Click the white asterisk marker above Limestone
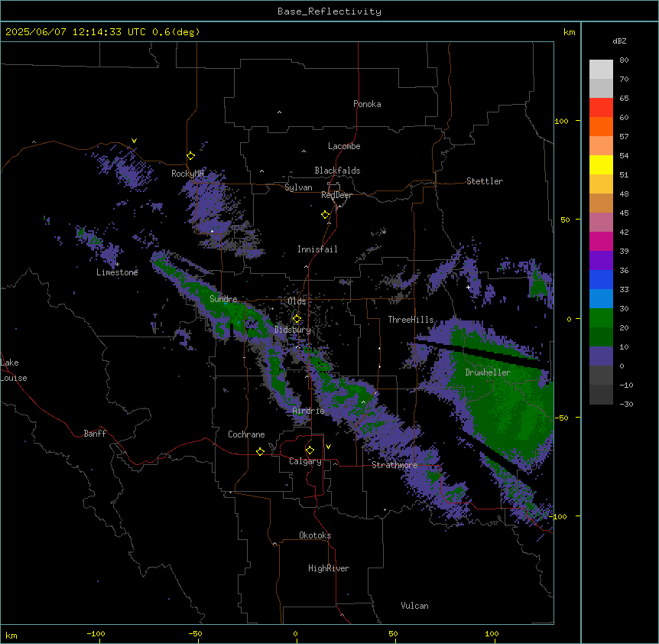659x644 pixels. click(x=118, y=265)
